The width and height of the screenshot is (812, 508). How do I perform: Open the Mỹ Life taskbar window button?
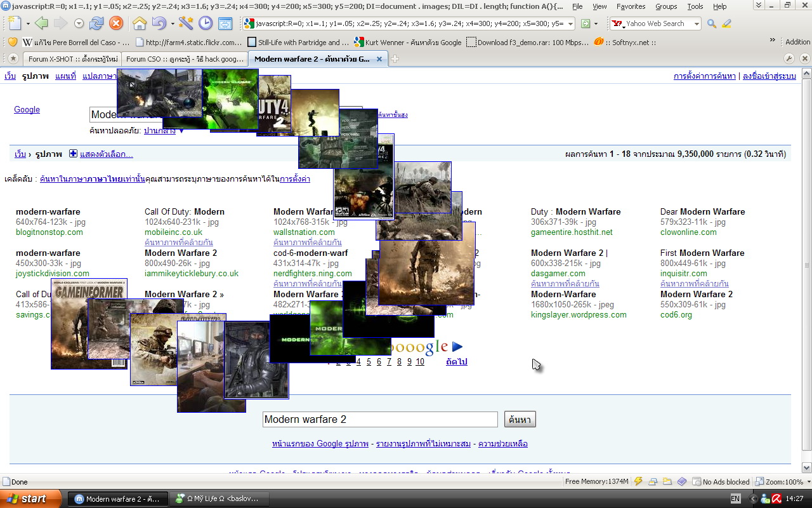pyautogui.click(x=220, y=499)
